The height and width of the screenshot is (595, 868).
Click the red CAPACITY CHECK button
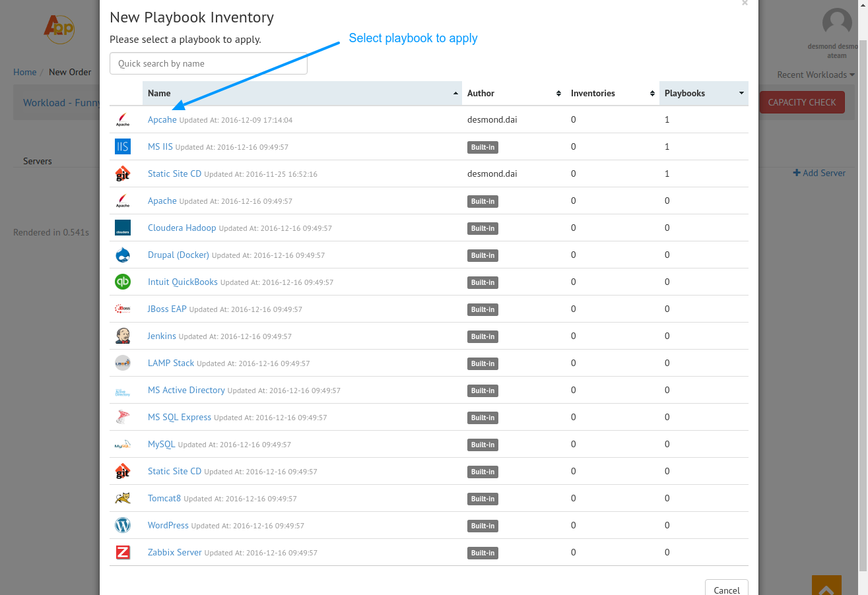pos(802,102)
